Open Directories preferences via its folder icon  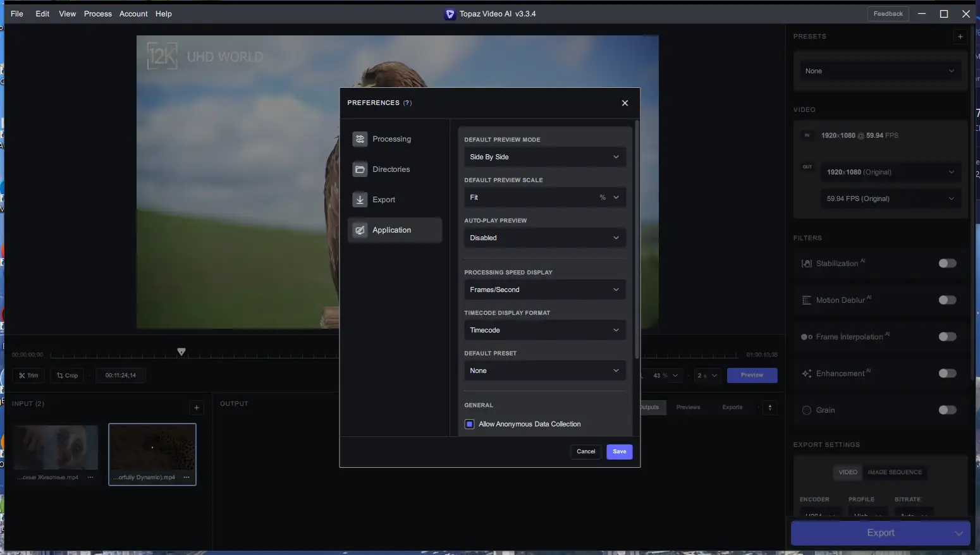tap(360, 169)
